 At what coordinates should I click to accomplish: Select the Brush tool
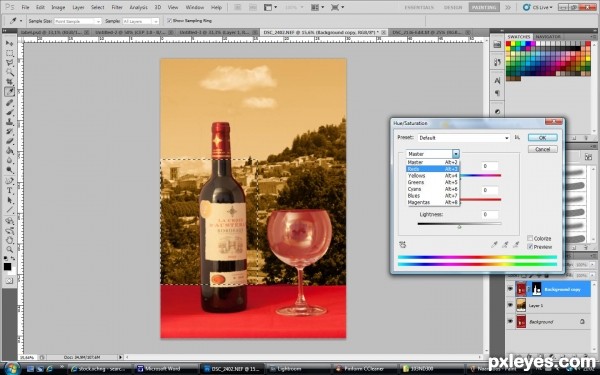click(9, 112)
